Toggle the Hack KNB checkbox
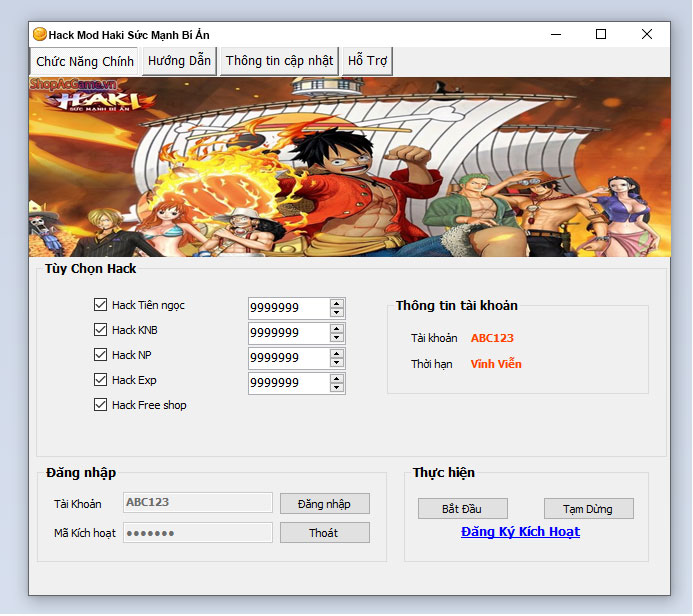The image size is (693, 616). coord(100,330)
